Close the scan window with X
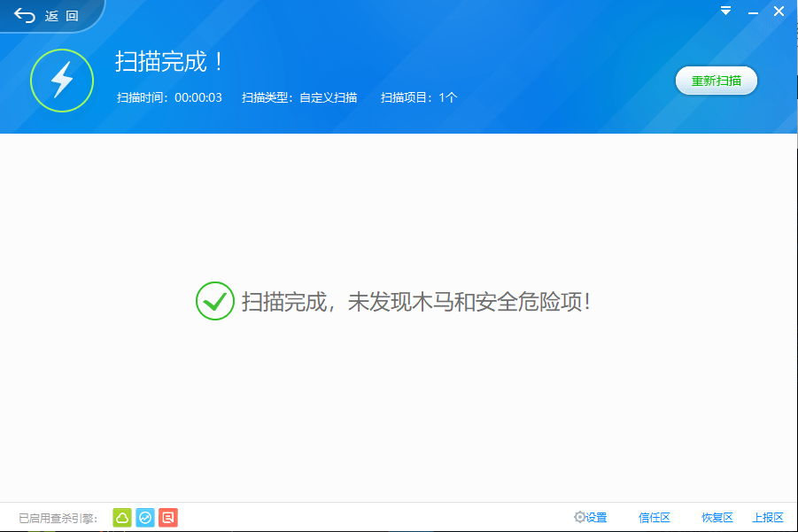Image resolution: width=798 pixels, height=532 pixels. [779, 12]
